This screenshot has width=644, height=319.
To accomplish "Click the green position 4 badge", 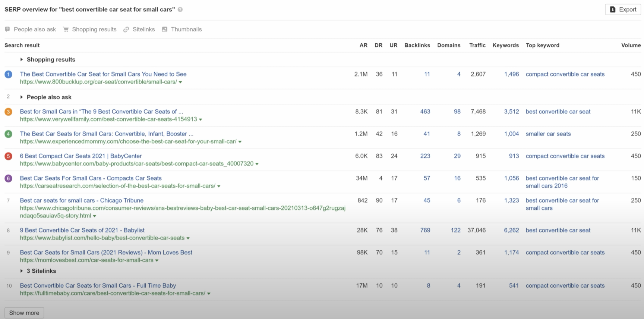I will tap(8, 134).
